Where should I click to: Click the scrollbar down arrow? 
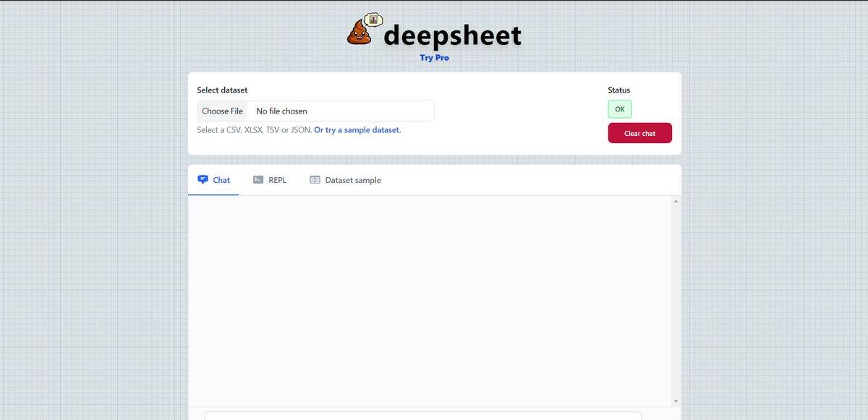[x=675, y=400]
